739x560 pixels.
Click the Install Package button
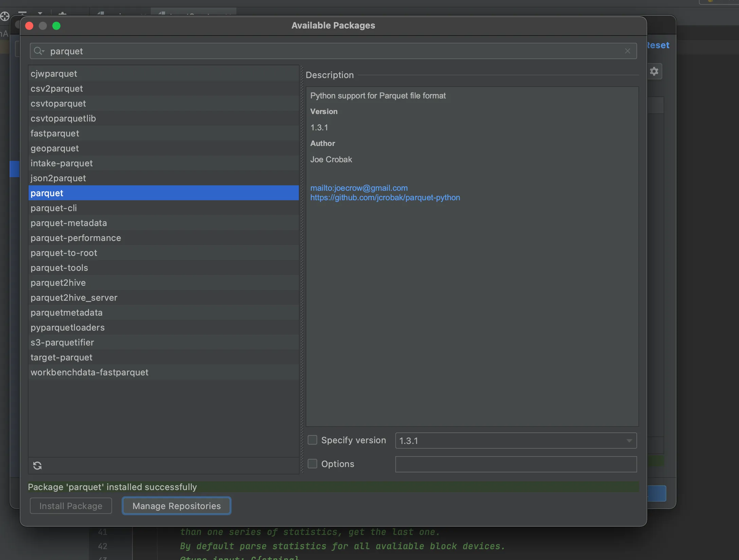[x=71, y=506]
